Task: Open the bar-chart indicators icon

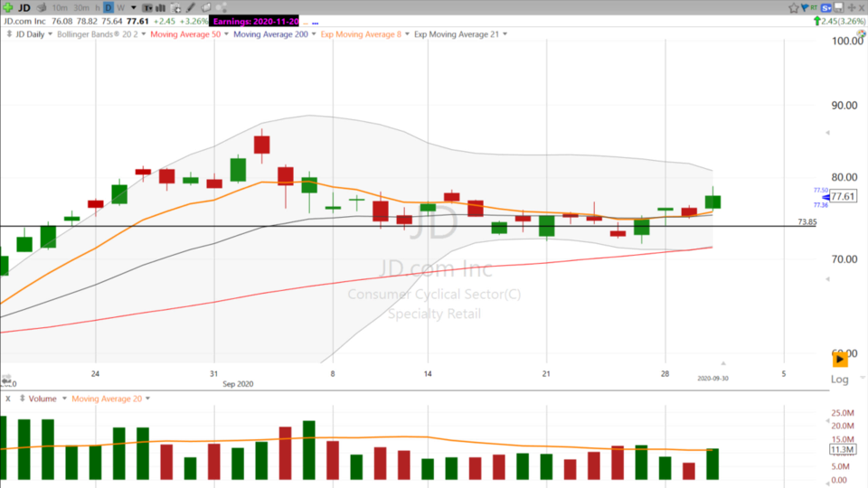Action: point(161,8)
